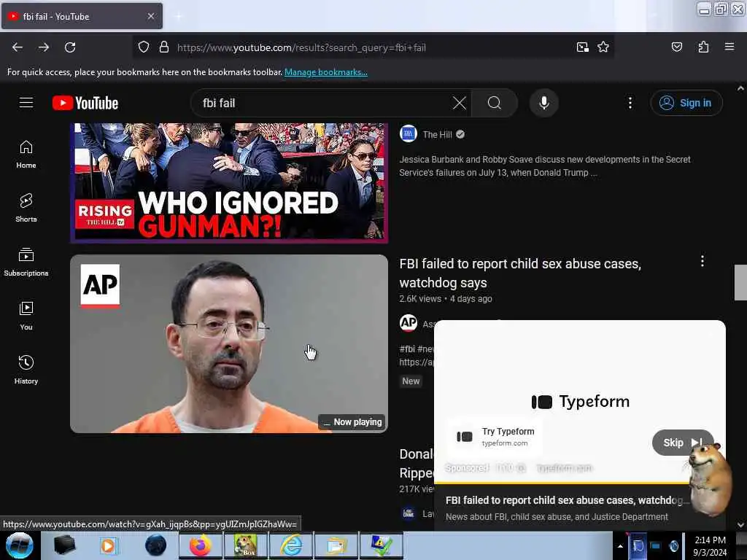
Task: Click the address bar URL field
Action: point(371,47)
